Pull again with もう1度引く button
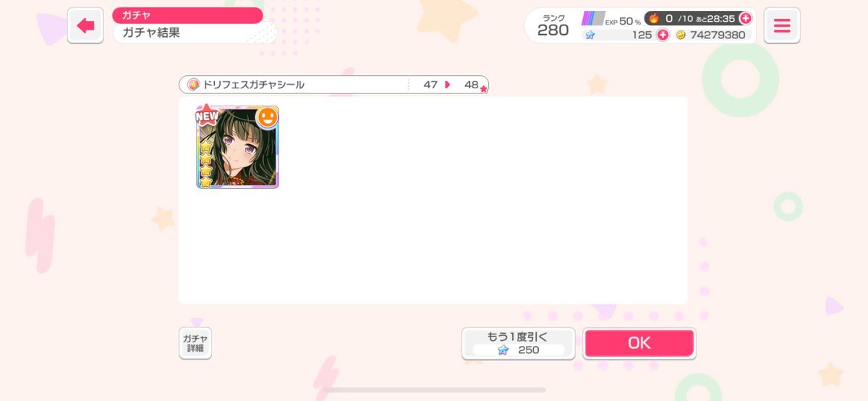Viewport: 868px width, 401px height. click(518, 343)
